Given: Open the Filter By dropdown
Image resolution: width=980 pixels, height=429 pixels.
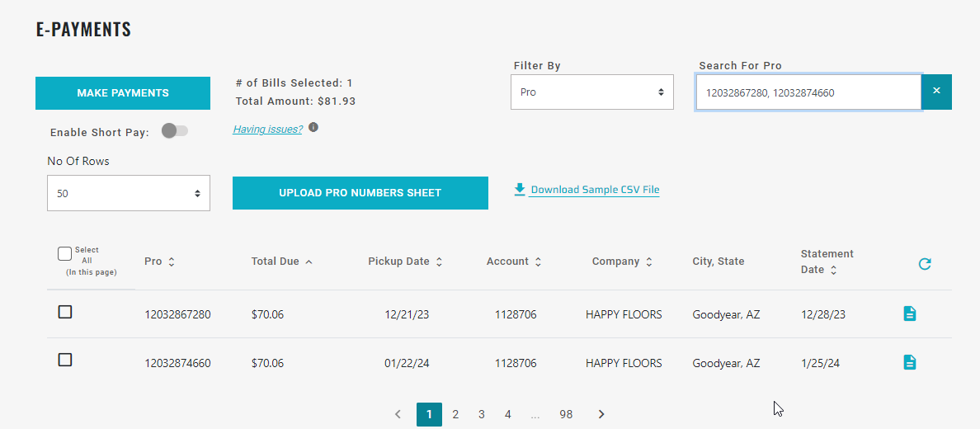Looking at the screenshot, I should point(591,92).
